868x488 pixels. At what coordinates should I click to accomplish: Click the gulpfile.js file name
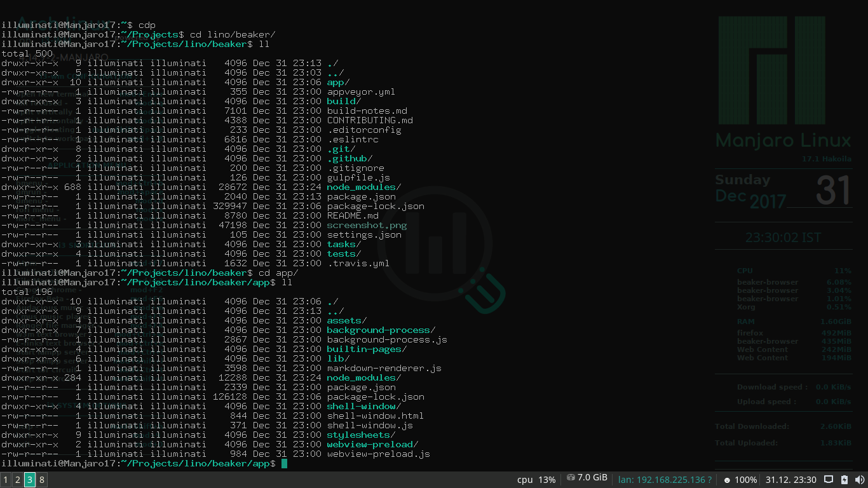click(x=358, y=178)
